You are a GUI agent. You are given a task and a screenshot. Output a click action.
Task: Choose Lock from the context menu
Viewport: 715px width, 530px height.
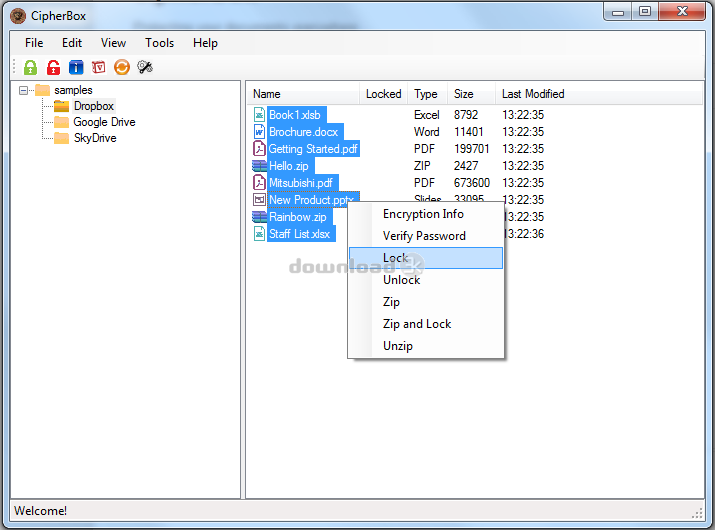point(396,258)
